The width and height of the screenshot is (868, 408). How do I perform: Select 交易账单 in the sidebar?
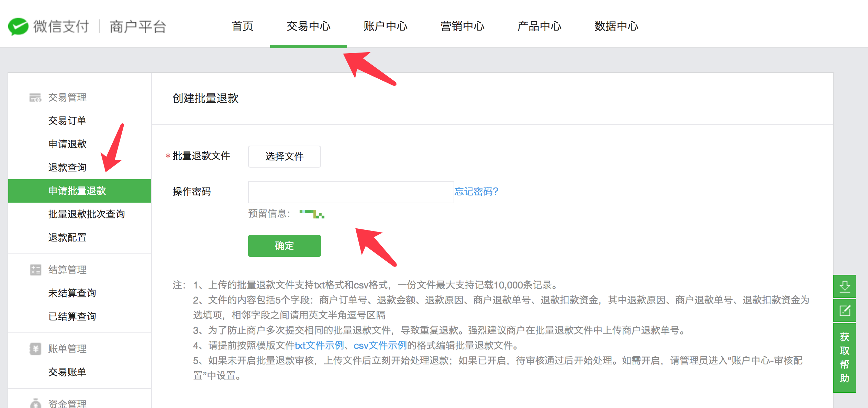pyautogui.click(x=67, y=372)
